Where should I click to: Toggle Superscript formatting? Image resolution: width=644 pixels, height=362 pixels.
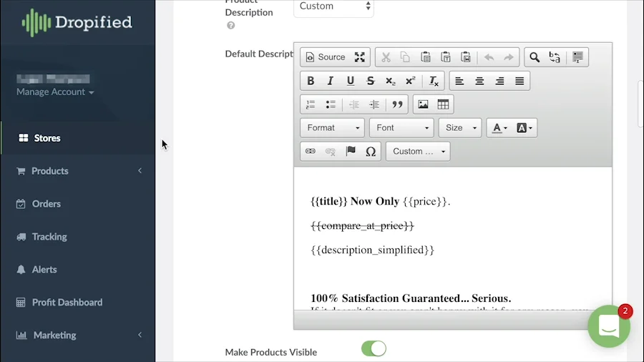click(x=410, y=81)
